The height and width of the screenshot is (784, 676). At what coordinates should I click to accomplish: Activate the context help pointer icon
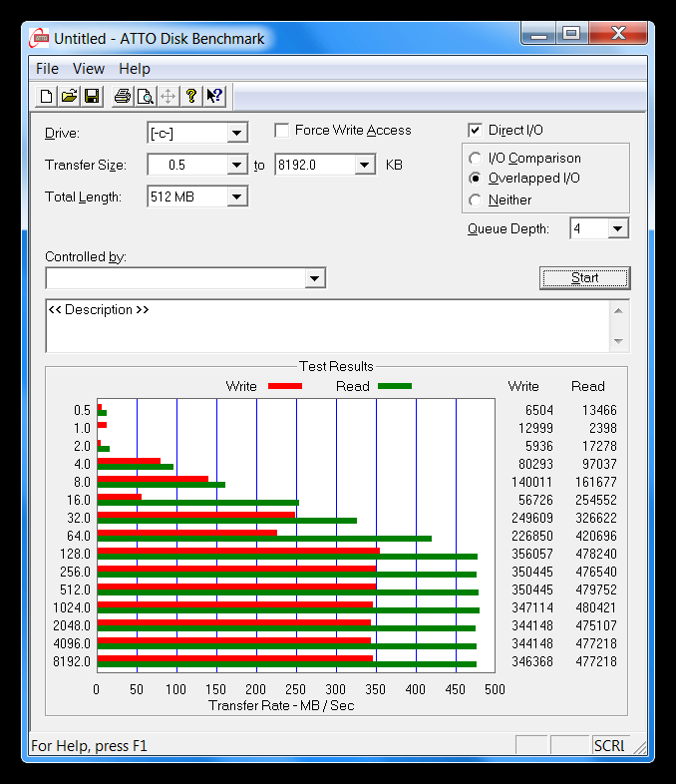[x=214, y=97]
